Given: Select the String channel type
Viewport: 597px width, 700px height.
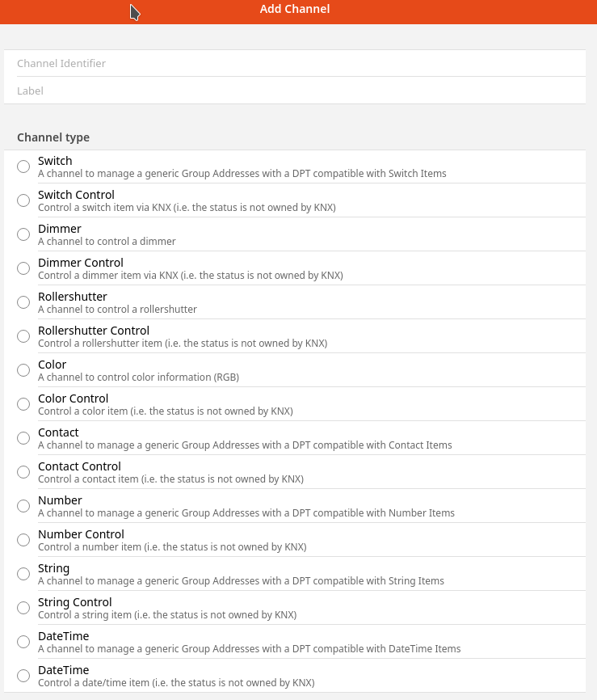Looking at the screenshot, I should pos(23,574).
